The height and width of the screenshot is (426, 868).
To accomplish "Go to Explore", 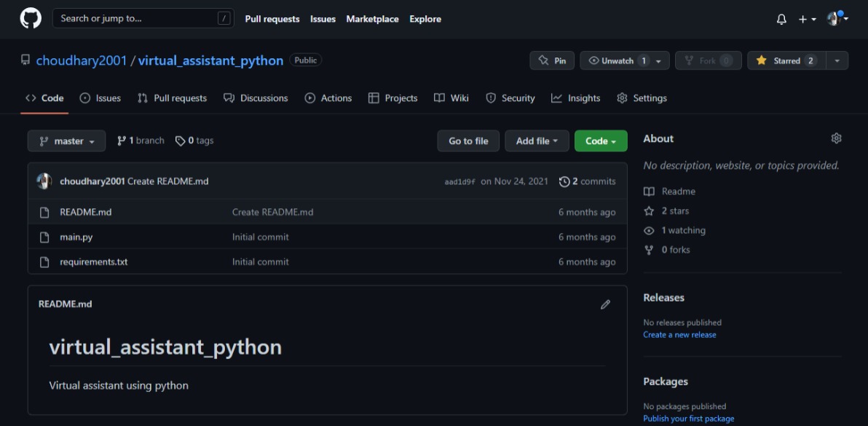I will [425, 19].
